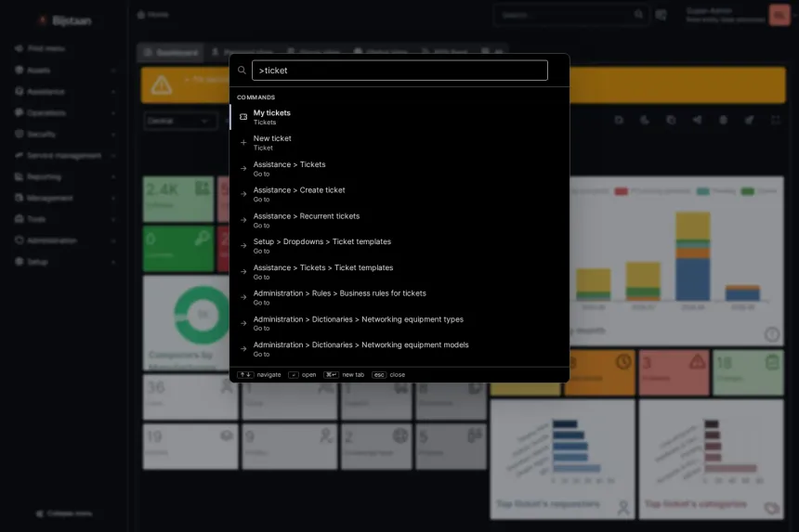Open the green card showing 18
The width and height of the screenshot is (799, 532).
748,372
